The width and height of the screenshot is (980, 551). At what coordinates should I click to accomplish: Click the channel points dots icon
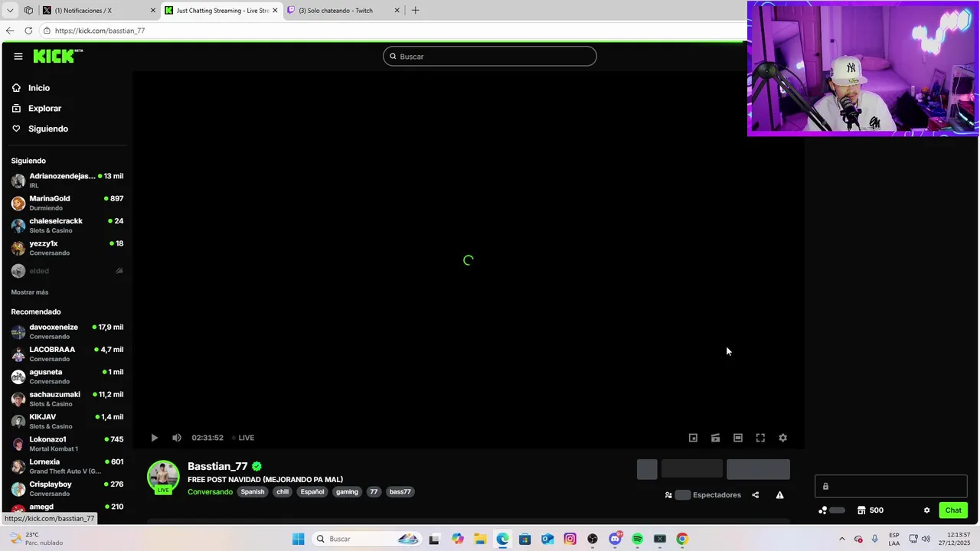(823, 510)
